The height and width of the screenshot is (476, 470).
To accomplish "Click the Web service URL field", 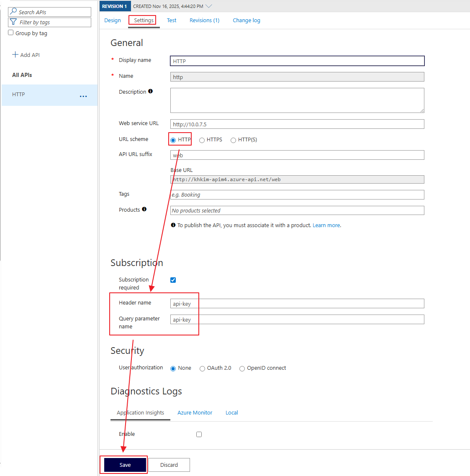I will point(297,124).
